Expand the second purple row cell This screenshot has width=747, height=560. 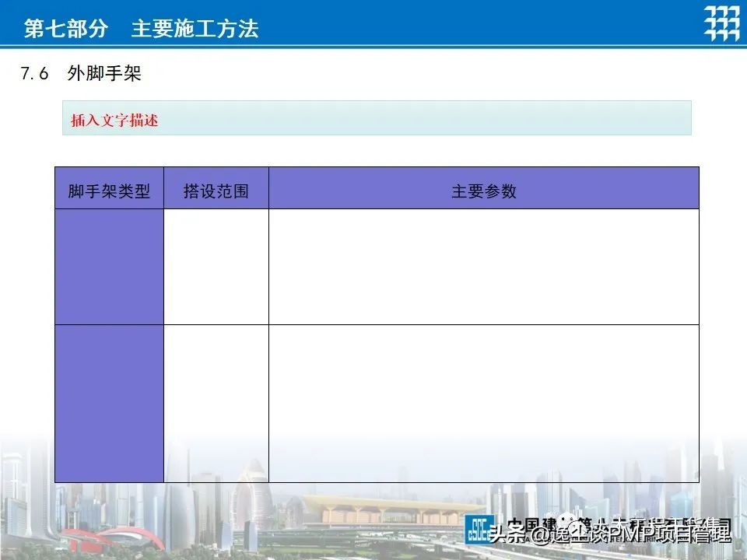109,402
